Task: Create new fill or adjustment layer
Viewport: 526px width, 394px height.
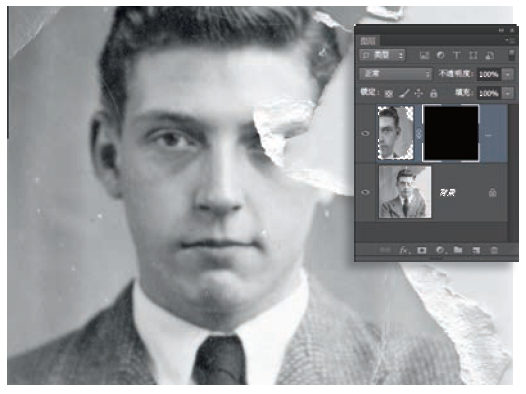Action: pyautogui.click(x=440, y=250)
